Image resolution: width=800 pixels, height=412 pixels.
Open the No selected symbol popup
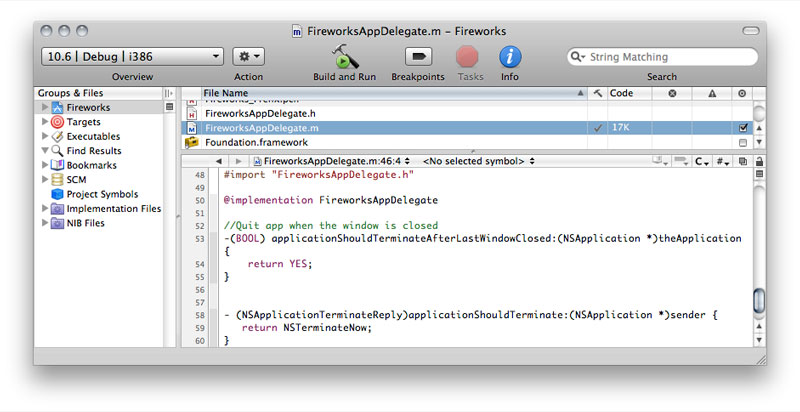[478, 160]
